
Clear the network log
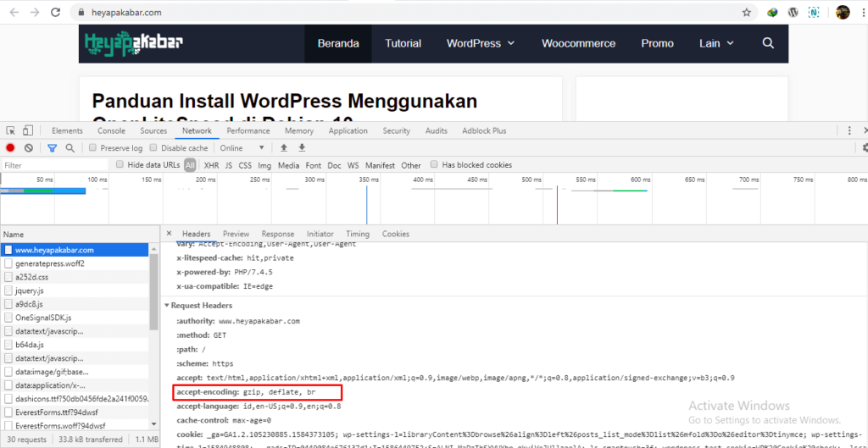[x=28, y=148]
